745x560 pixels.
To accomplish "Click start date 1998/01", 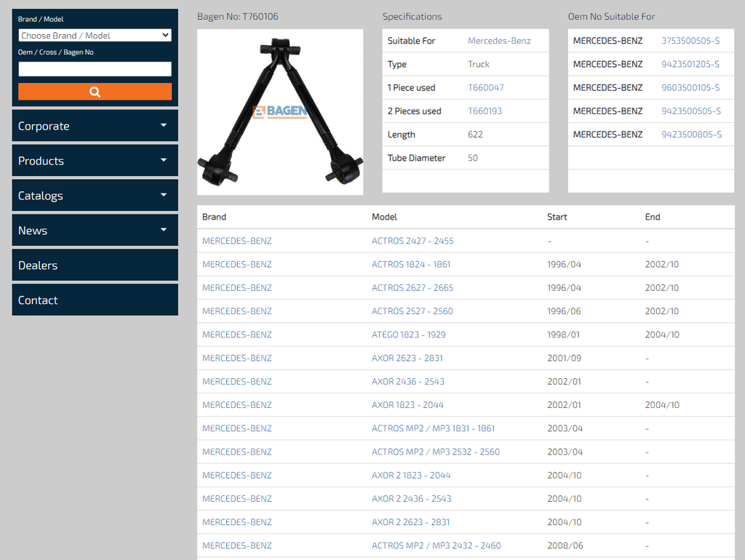I will tap(564, 335).
